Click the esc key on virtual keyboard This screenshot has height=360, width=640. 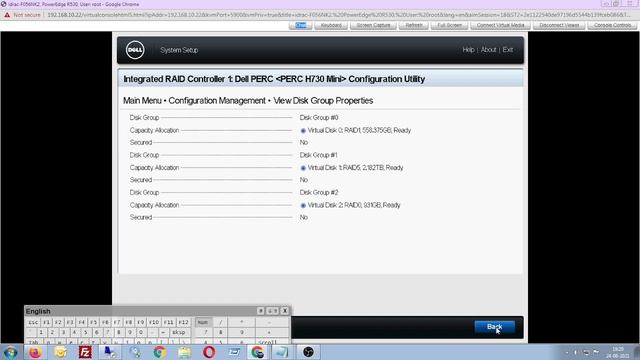point(33,322)
